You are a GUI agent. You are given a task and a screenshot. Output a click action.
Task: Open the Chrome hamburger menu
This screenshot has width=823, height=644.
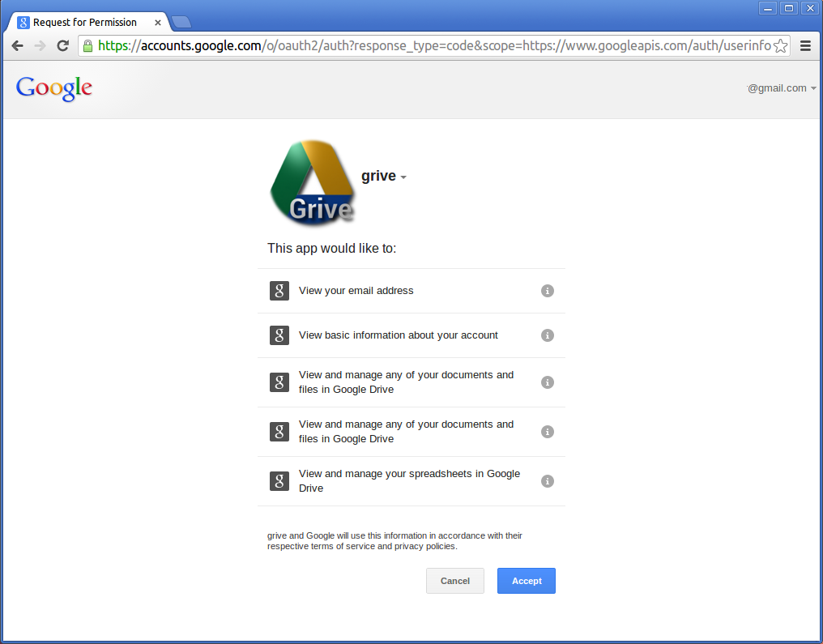coord(806,45)
